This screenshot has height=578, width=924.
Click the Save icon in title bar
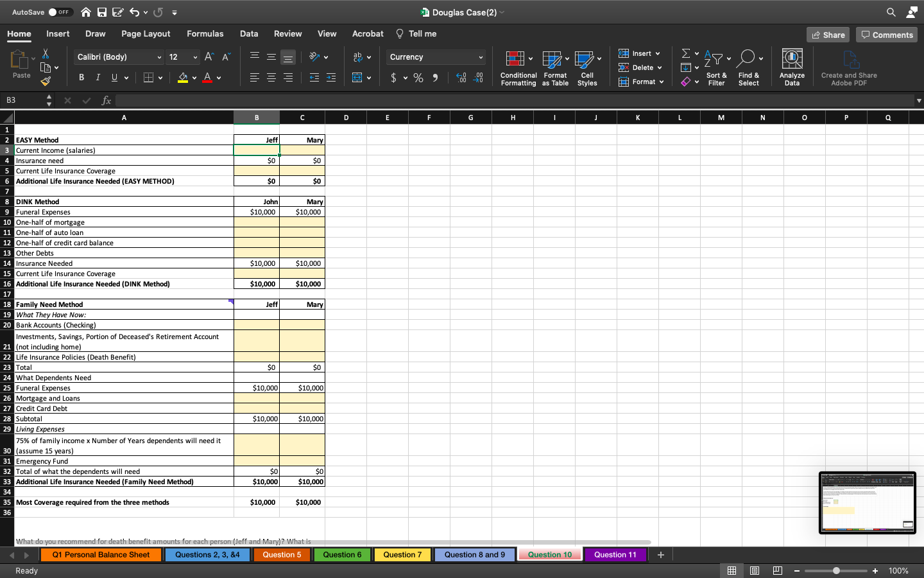(102, 12)
